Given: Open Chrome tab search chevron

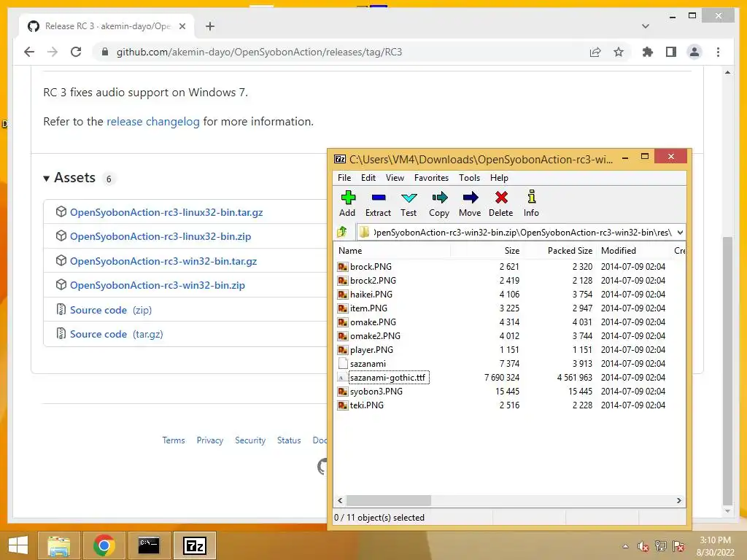Looking at the screenshot, I should click(x=645, y=26).
